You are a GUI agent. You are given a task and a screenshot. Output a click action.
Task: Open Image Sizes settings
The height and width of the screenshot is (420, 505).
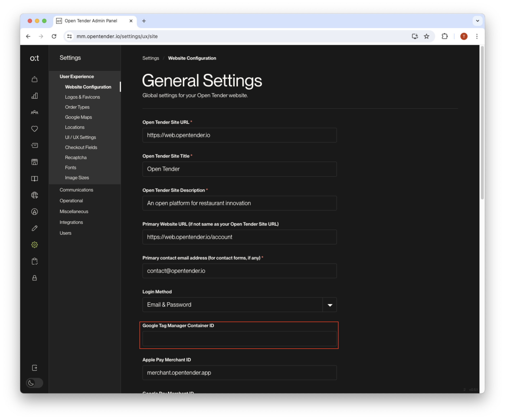point(77,178)
